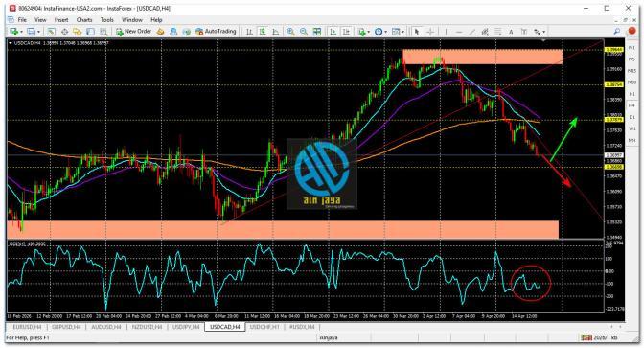Expand the Arrows dropdown arrow
This screenshot has width=644, height=348.
pos(543,32)
